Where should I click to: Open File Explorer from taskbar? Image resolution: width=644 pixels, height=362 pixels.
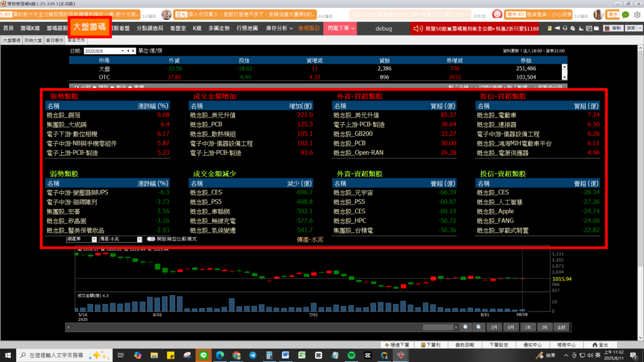point(154,355)
